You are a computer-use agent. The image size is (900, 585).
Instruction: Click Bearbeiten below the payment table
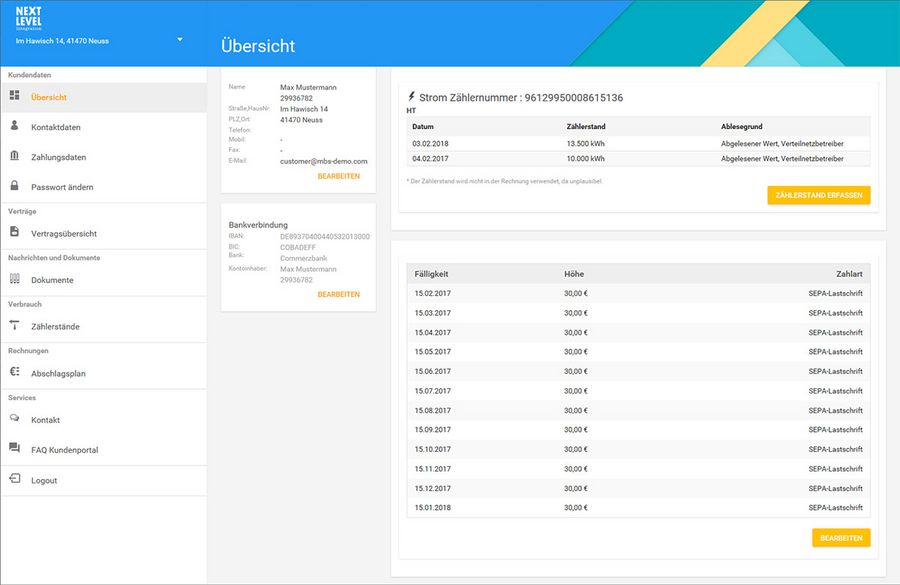click(x=841, y=538)
